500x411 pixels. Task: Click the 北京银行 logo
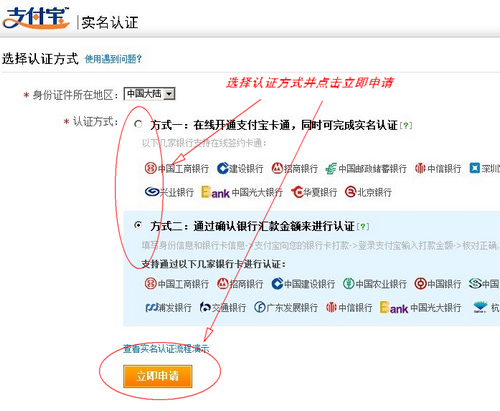pos(351,192)
